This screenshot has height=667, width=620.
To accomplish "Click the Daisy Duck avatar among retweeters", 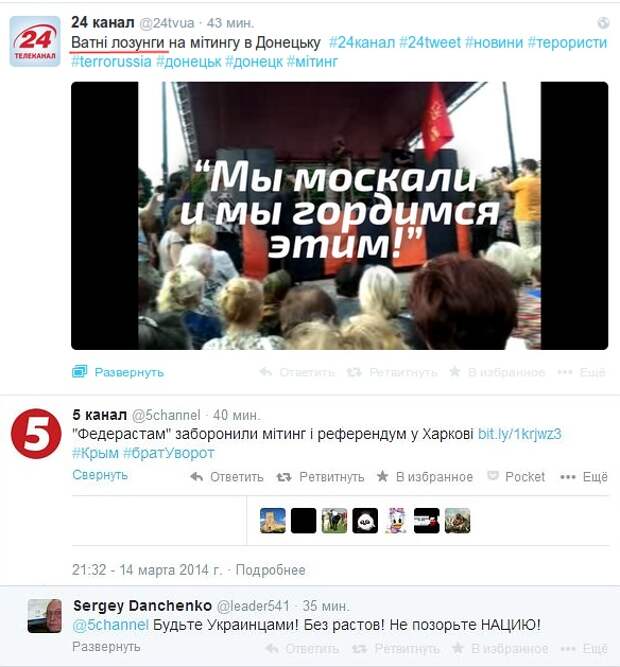I will (x=396, y=520).
